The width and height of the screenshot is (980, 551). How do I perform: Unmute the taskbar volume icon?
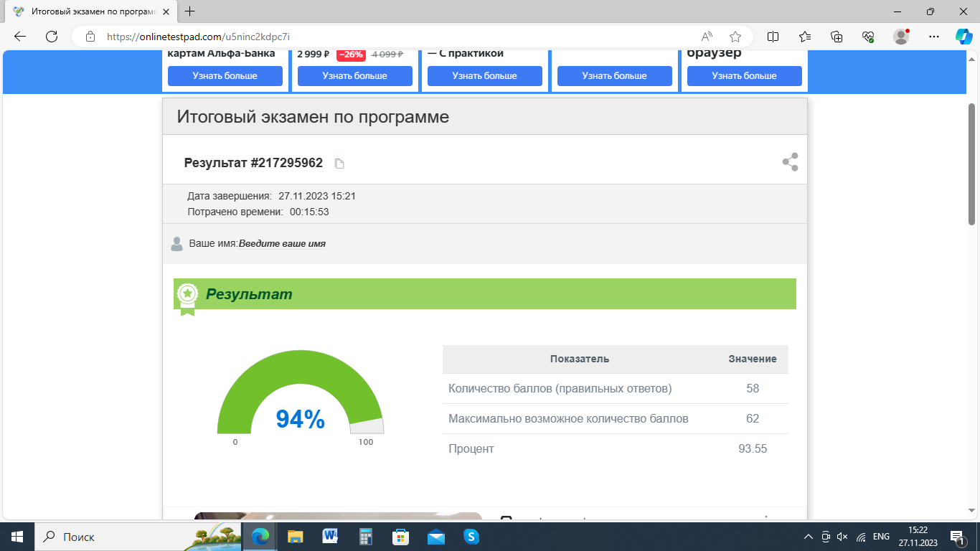[843, 537]
